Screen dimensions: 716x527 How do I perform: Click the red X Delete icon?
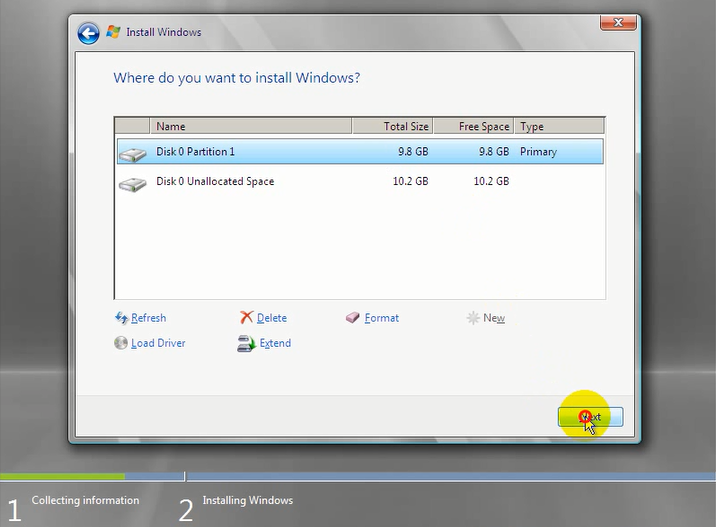pyautogui.click(x=247, y=317)
